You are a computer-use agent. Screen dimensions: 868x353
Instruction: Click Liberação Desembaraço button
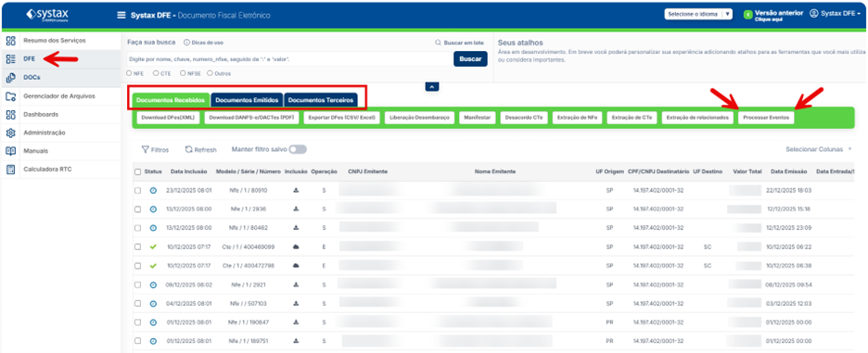[419, 118]
